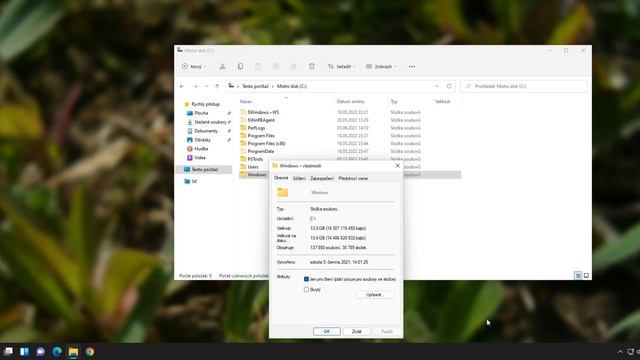Click the search box for Místní disk
Viewport: 640px width, 360px height.
[524, 86]
